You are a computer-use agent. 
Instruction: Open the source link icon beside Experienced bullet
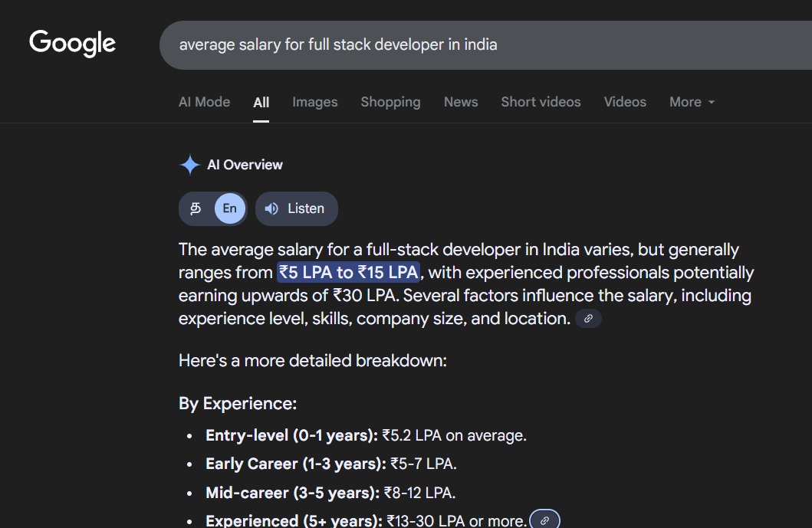coord(544,520)
